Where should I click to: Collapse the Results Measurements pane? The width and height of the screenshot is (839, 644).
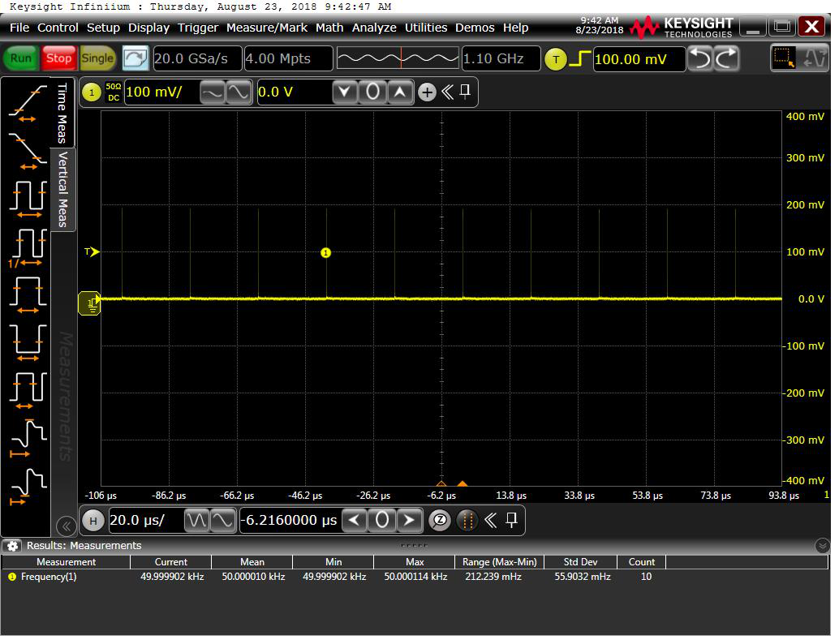[823, 546]
